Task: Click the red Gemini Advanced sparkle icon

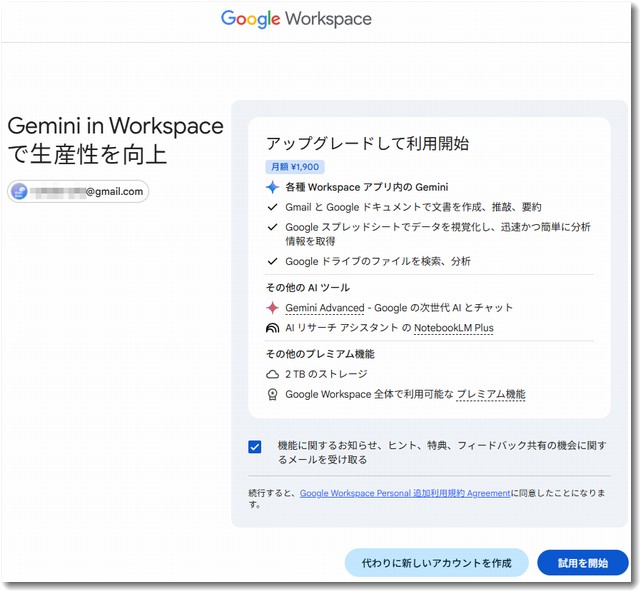Action: [272, 308]
